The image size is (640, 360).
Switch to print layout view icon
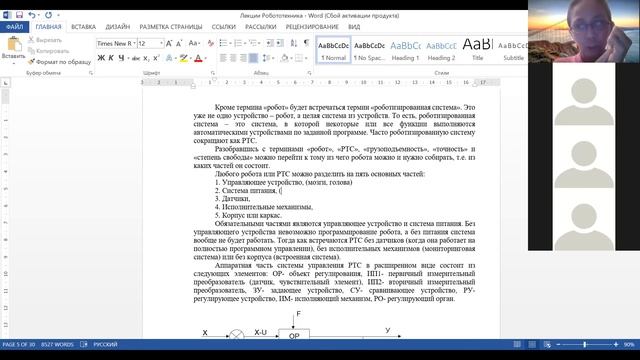532,344
